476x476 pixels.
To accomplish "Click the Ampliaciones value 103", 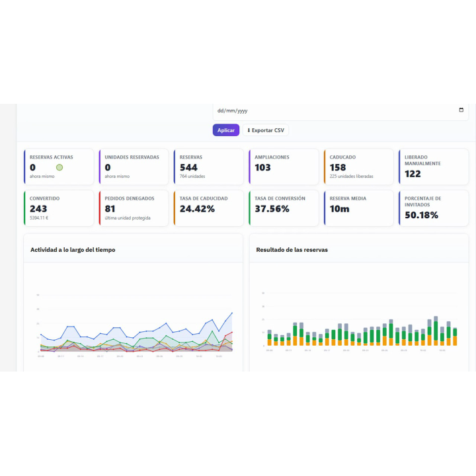I will pyautogui.click(x=262, y=167).
